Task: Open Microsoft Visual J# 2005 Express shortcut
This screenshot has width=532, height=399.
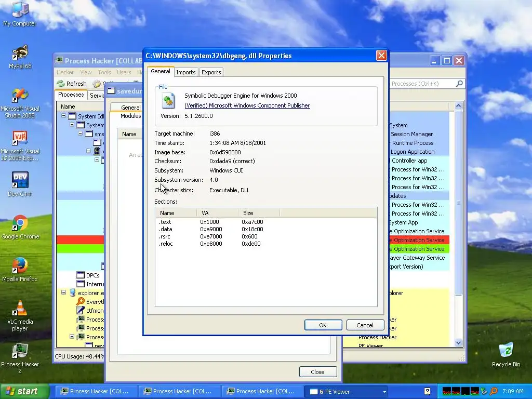Action: (20, 145)
